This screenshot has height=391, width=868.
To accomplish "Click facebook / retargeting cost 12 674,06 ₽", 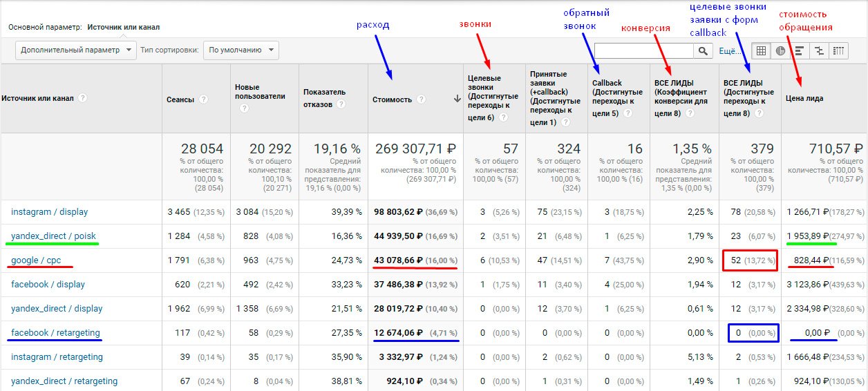I will click(x=397, y=332).
